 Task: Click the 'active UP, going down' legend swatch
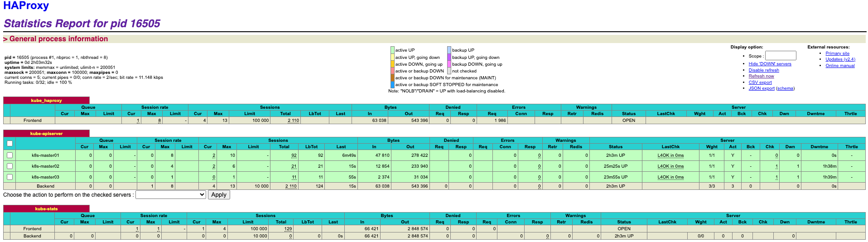[392, 57]
